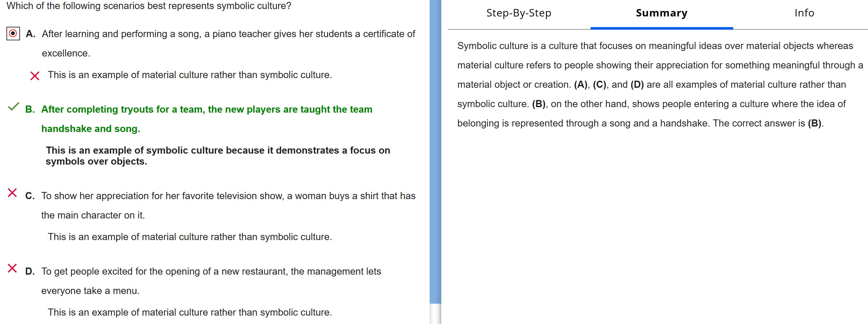
Task: Choose answer D about the restaurant menu
Action: coord(211,271)
